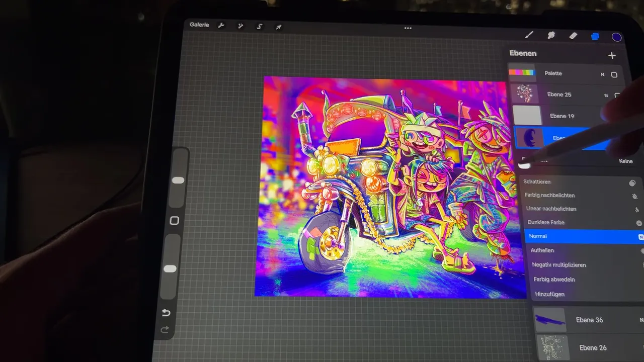This screenshot has height=362, width=644.
Task: Activate the Transform arrow tool
Action: [278, 27]
